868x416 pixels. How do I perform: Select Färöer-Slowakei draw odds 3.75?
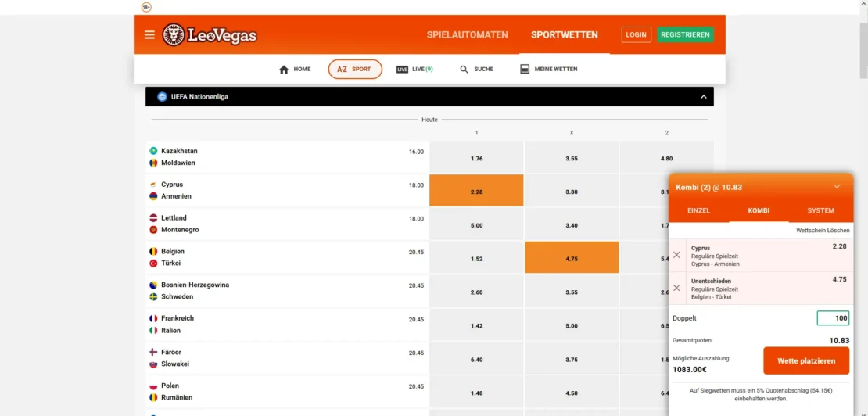(x=572, y=358)
